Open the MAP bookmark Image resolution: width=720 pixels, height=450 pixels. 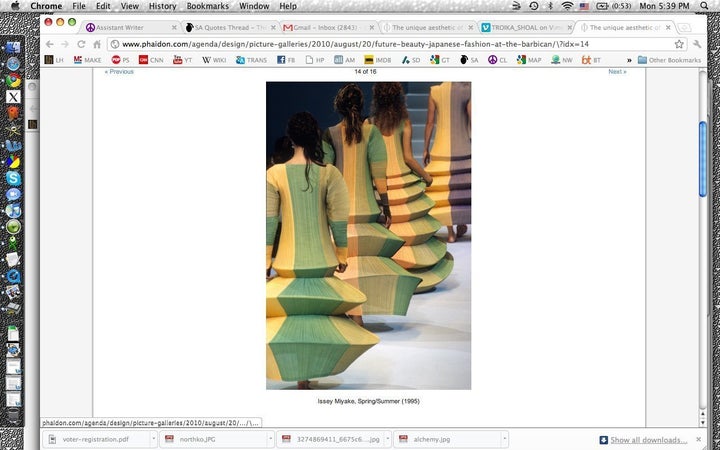(529, 60)
